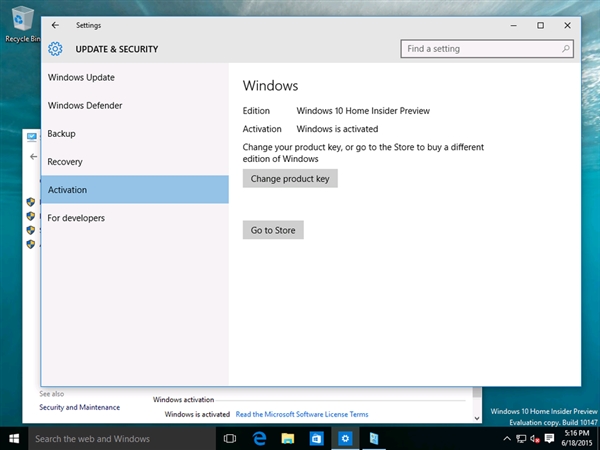600x450 pixels.
Task: Show hidden system tray icons
Action: coord(507,439)
